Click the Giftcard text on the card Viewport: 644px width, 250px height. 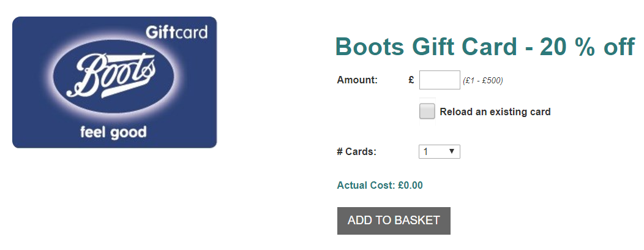pos(176,32)
